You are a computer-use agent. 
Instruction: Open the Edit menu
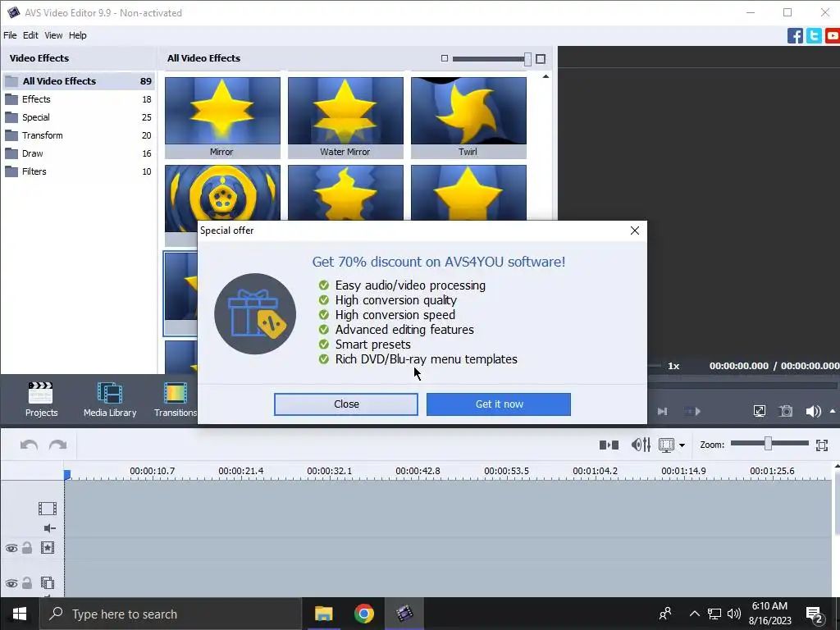(x=30, y=35)
